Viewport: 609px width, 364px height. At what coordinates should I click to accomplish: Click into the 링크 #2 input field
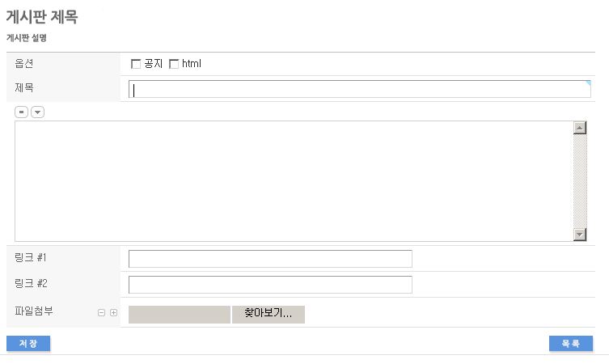pos(270,285)
